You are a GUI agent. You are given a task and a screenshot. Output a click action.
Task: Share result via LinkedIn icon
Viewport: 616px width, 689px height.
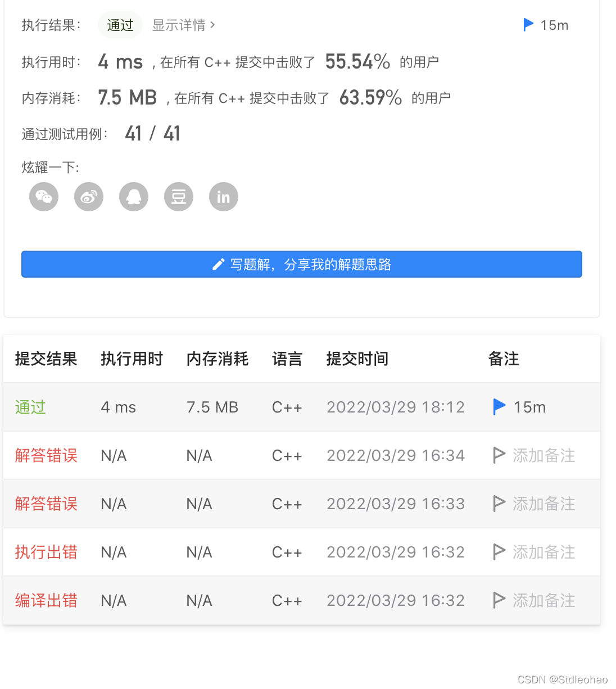tap(223, 197)
